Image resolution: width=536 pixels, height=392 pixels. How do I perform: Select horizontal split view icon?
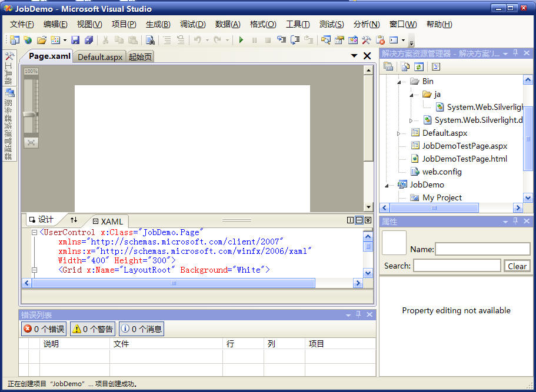point(359,220)
